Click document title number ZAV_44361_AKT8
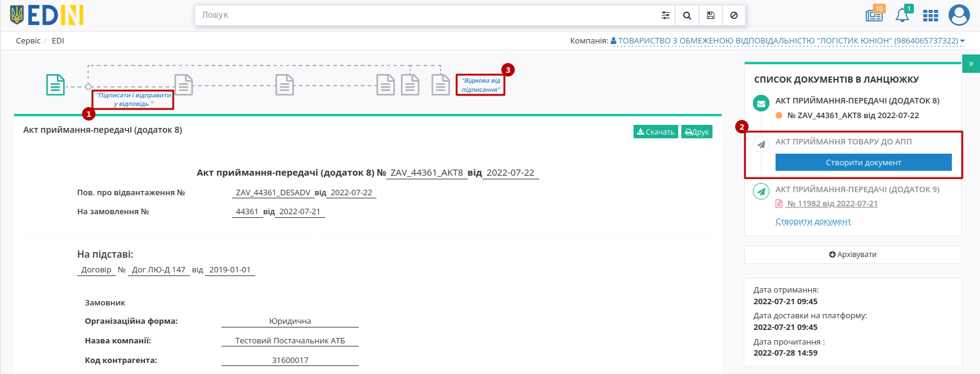 [427, 173]
